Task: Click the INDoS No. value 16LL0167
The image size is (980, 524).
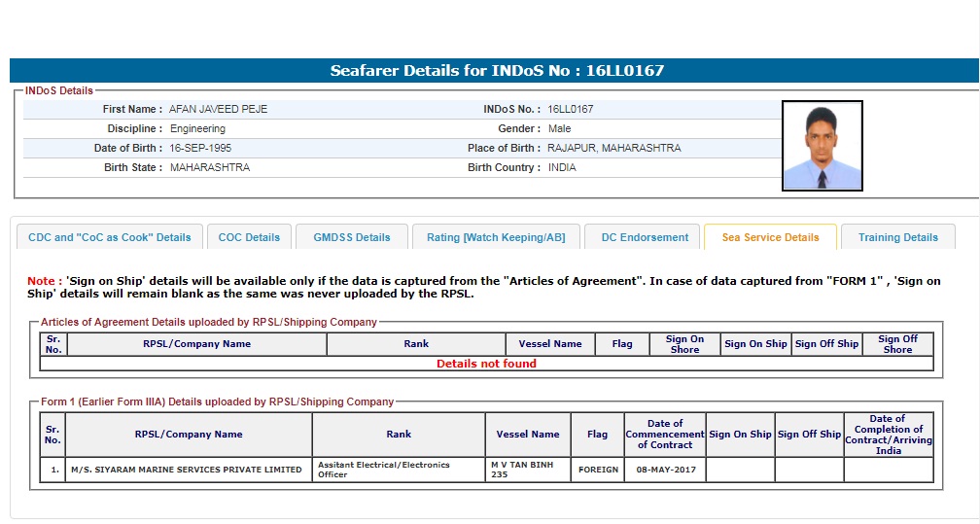Action: [x=570, y=109]
